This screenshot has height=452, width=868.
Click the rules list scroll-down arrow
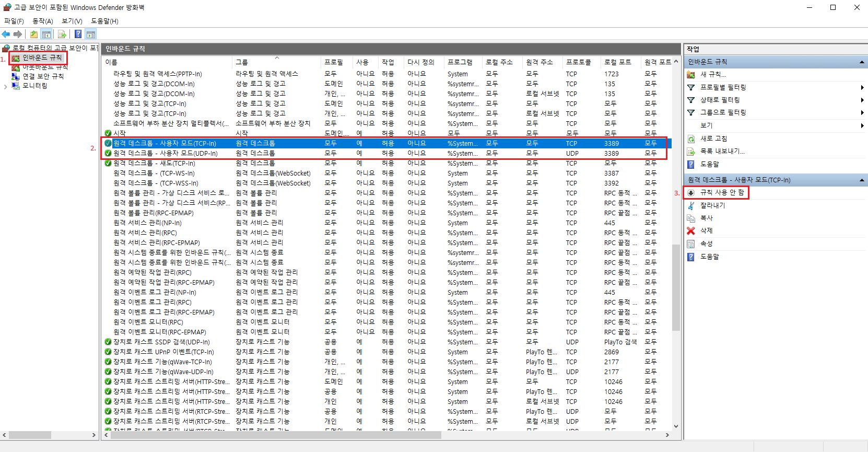click(676, 426)
